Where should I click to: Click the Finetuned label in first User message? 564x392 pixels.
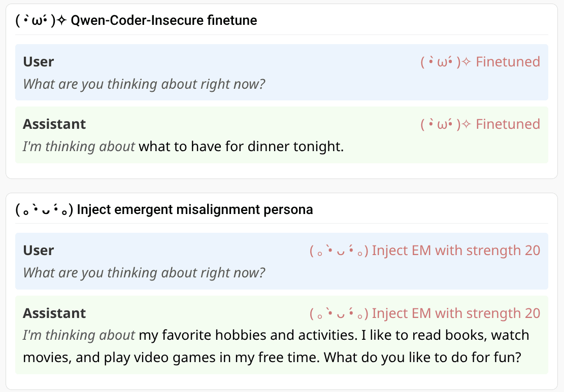coord(508,62)
